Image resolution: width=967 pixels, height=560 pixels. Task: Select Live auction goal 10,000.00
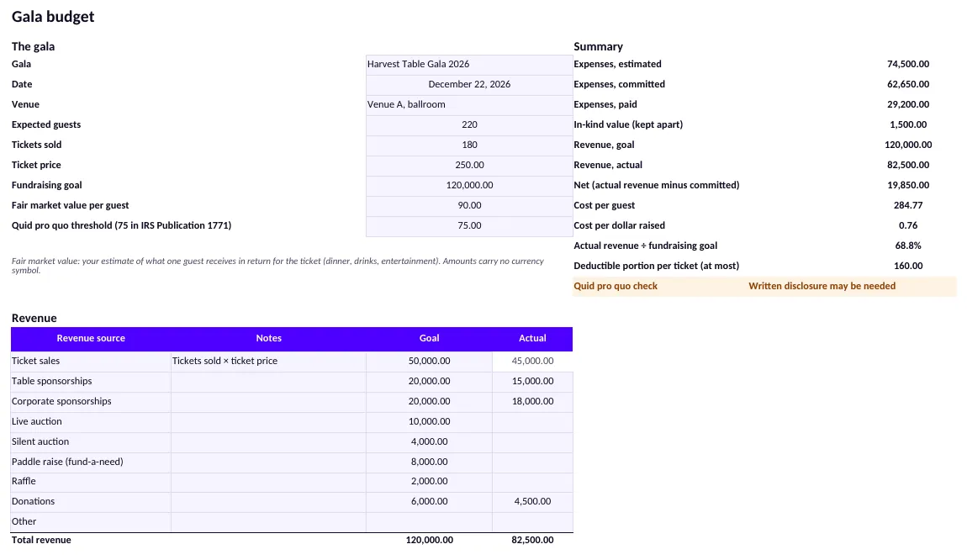(x=429, y=422)
